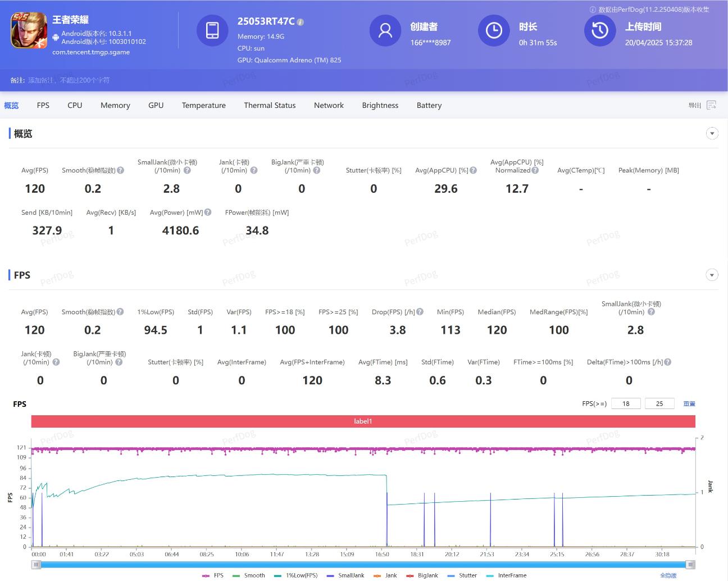Image resolution: width=728 pixels, height=581 pixels.
Task: Click the label1 red bar
Action: 363,421
